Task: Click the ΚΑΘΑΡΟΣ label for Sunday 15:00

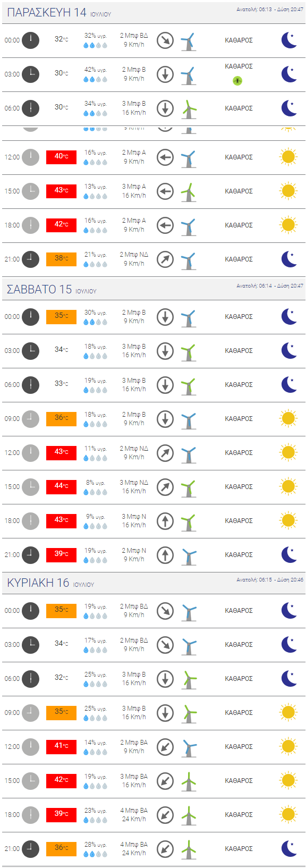Action: pyautogui.click(x=239, y=781)
